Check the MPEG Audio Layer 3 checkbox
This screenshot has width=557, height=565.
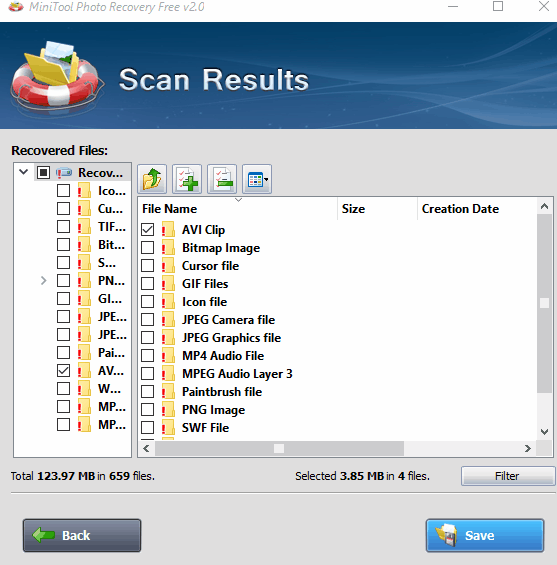tap(147, 374)
